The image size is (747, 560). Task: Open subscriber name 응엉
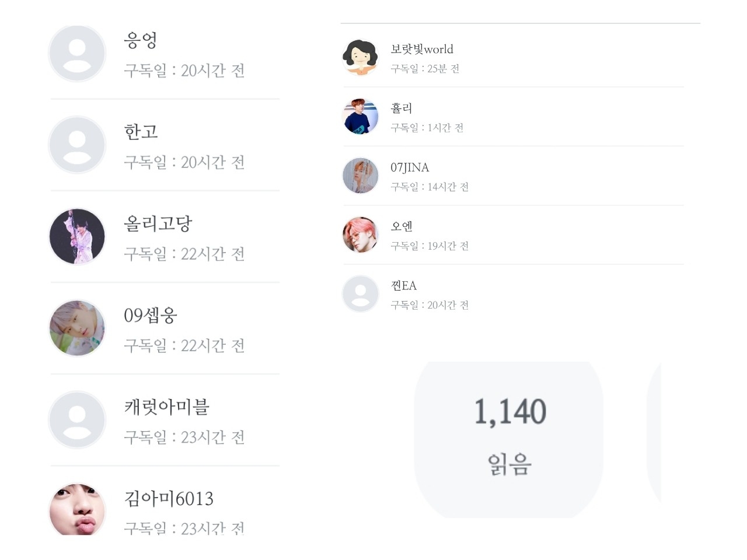pyautogui.click(x=141, y=40)
